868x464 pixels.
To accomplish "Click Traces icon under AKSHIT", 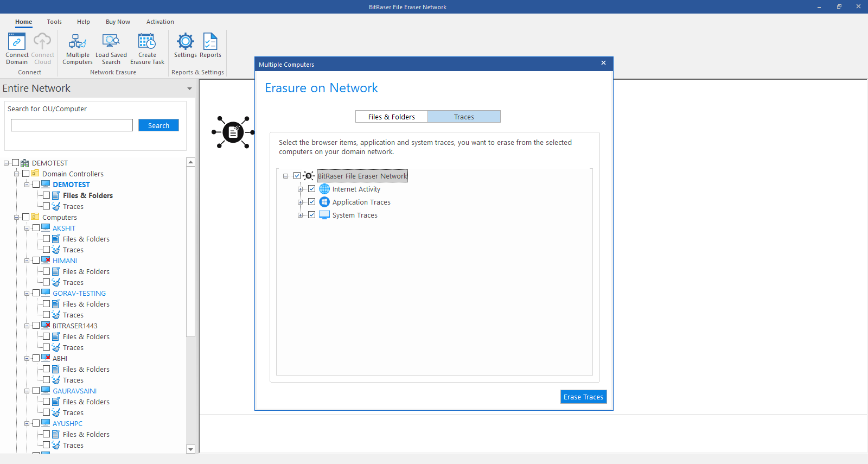I will 56,250.
